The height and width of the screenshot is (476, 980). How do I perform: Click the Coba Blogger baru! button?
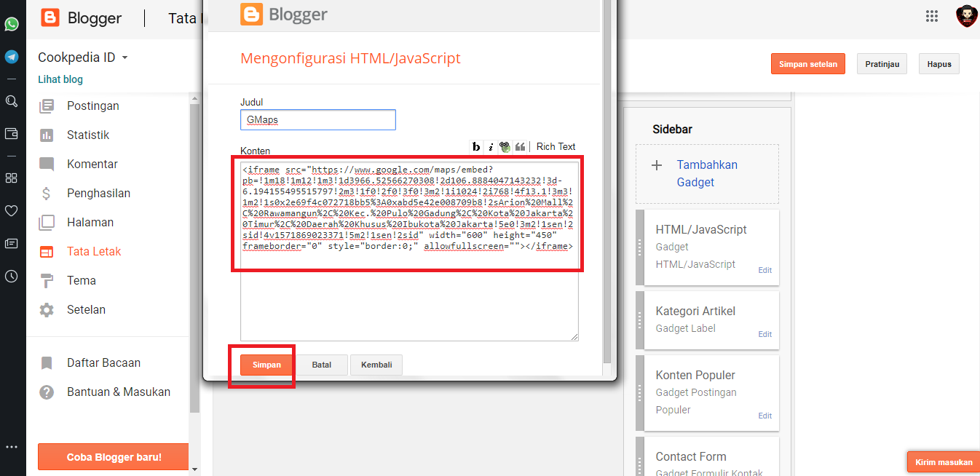point(114,458)
